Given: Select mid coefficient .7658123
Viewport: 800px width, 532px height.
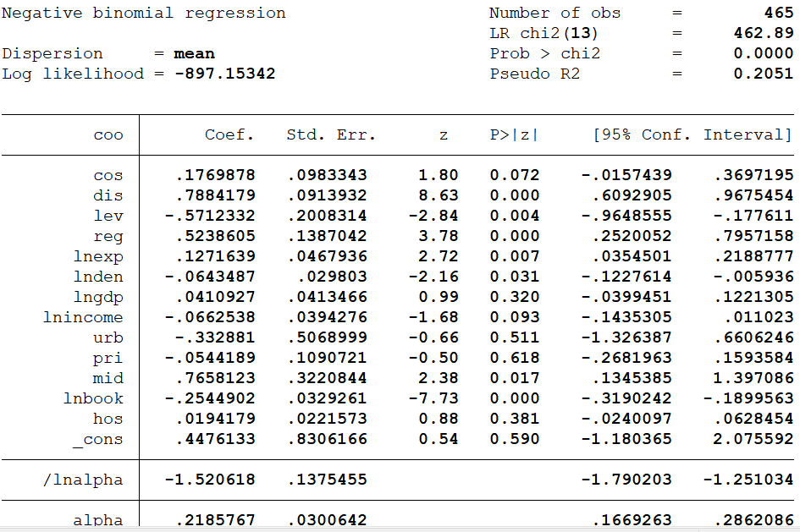Looking at the screenshot, I should [x=215, y=379].
